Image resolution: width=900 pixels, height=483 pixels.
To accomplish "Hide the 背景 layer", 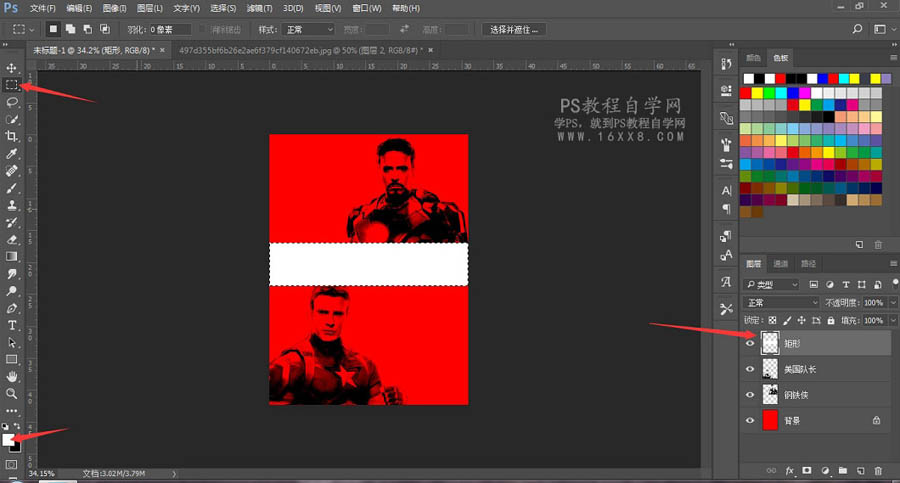I will click(x=750, y=420).
